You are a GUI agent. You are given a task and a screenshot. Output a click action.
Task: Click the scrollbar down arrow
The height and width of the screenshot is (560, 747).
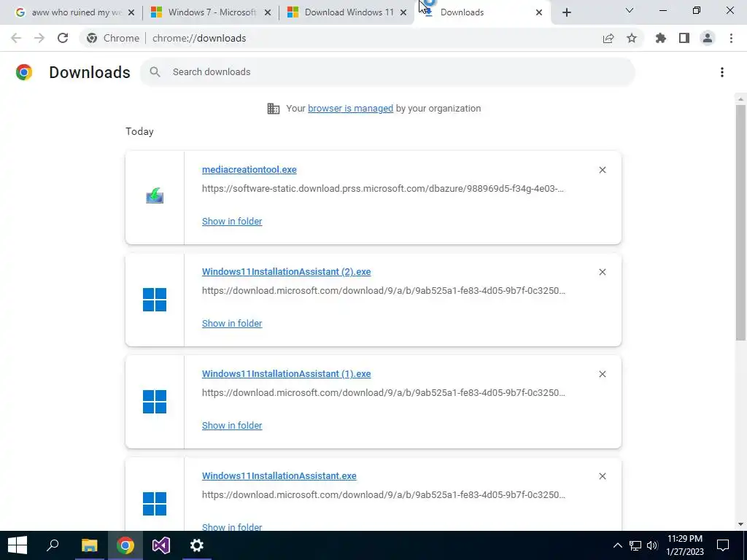[740, 524]
